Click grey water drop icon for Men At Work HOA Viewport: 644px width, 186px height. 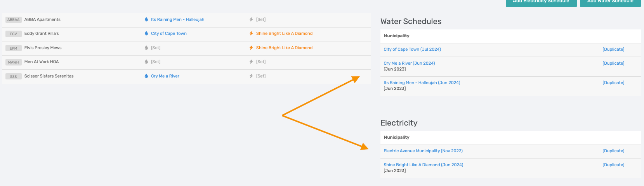146,62
